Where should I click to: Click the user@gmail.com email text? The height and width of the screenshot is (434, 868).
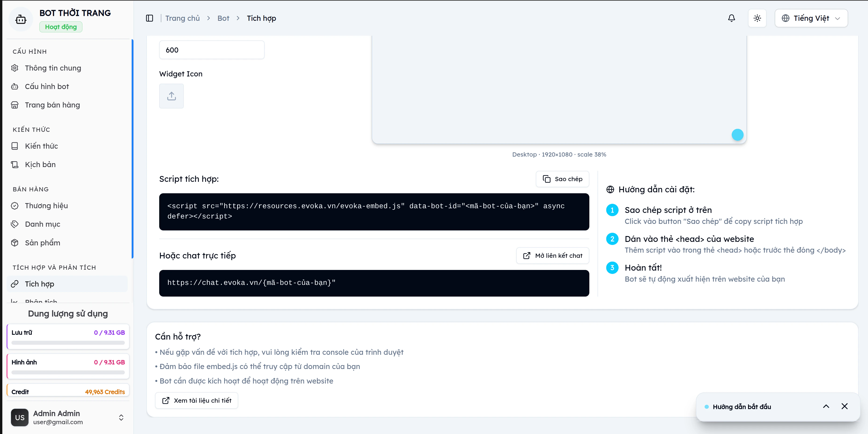pos(58,422)
